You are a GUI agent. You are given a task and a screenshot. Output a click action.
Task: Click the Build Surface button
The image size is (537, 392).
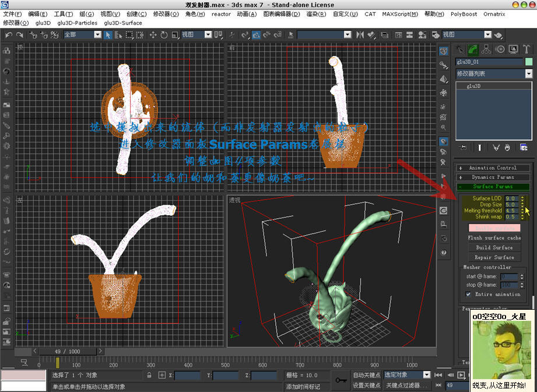coord(494,247)
